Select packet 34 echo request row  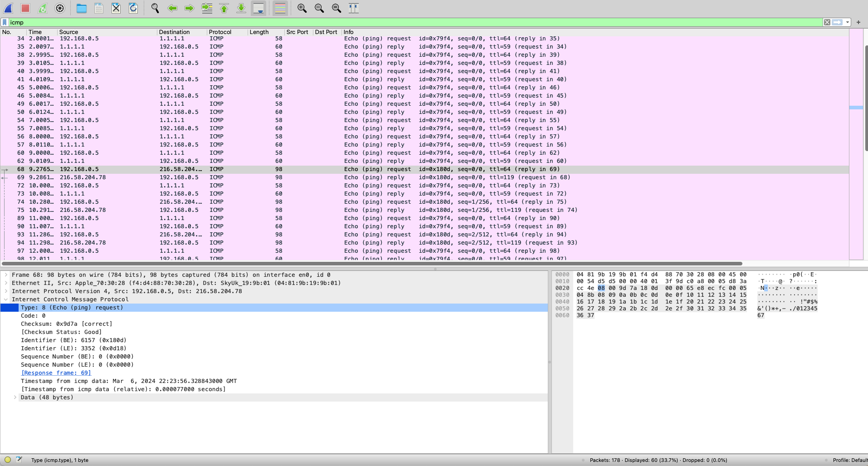point(424,38)
